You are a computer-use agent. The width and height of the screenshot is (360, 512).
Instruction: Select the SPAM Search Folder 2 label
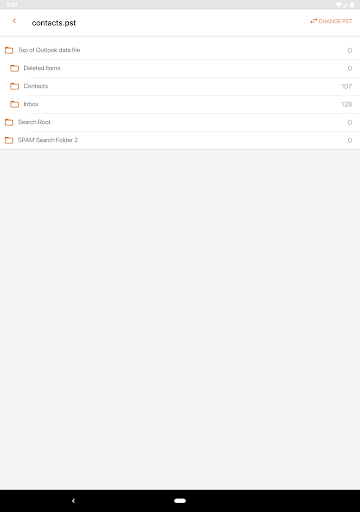pos(48,140)
